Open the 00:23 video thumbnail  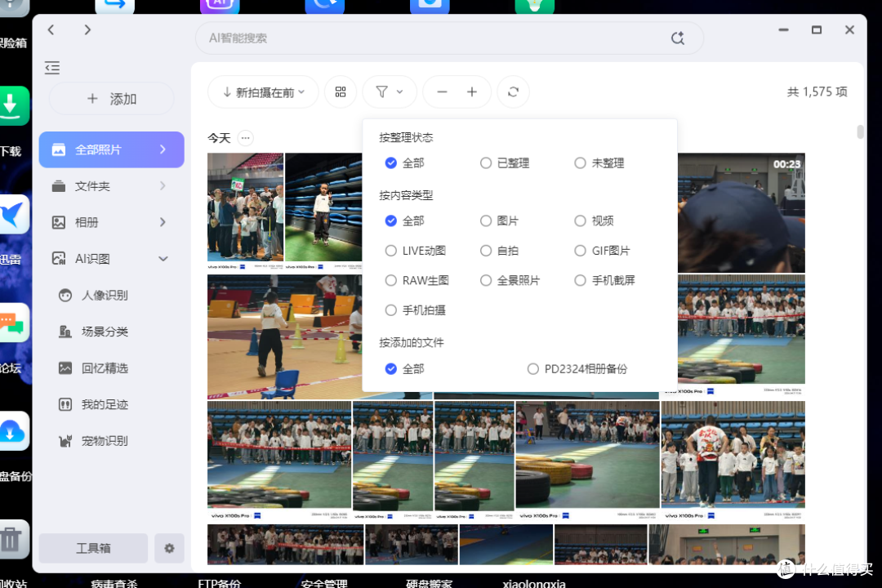(x=742, y=212)
